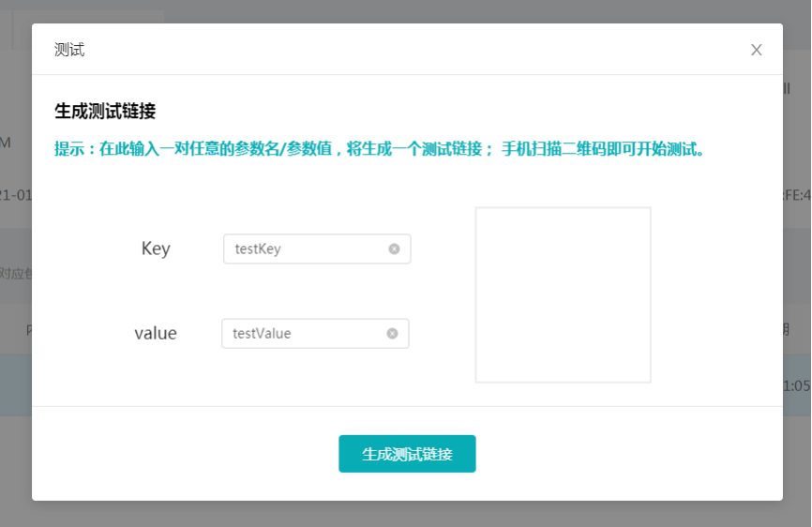Click the value label
812x527 pixels.
[156, 334]
